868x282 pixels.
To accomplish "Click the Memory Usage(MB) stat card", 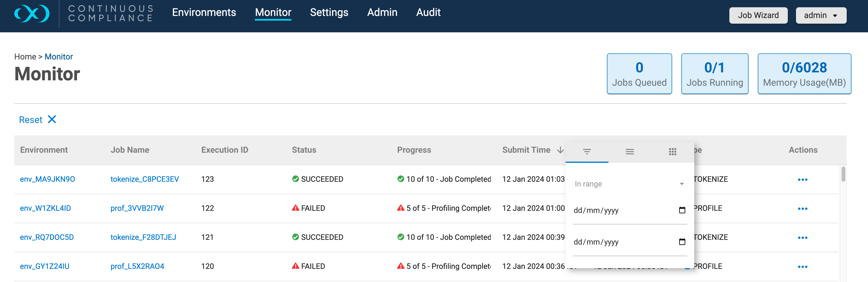I will tap(804, 74).
